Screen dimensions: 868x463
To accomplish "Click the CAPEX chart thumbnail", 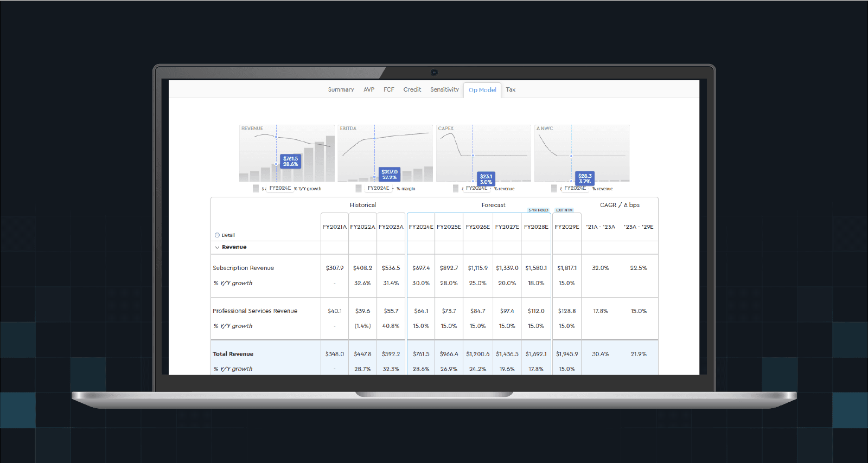I will [x=483, y=153].
